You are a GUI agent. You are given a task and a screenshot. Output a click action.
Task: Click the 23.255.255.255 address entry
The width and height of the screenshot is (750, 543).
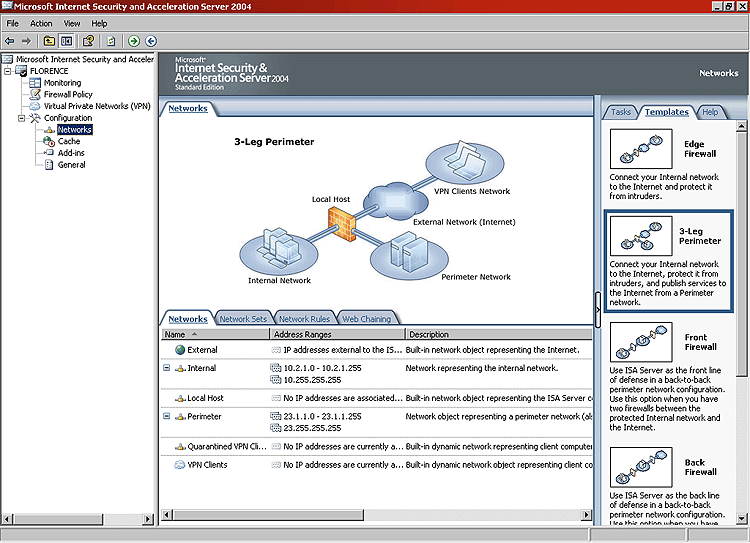coord(312,428)
